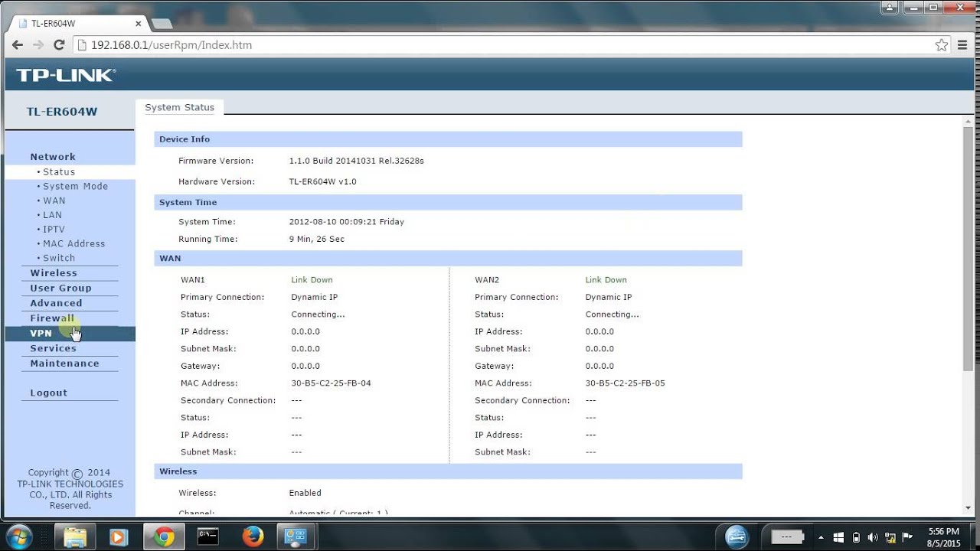Click the Wireless Enabled value
This screenshot has width=980, height=551.
click(305, 494)
